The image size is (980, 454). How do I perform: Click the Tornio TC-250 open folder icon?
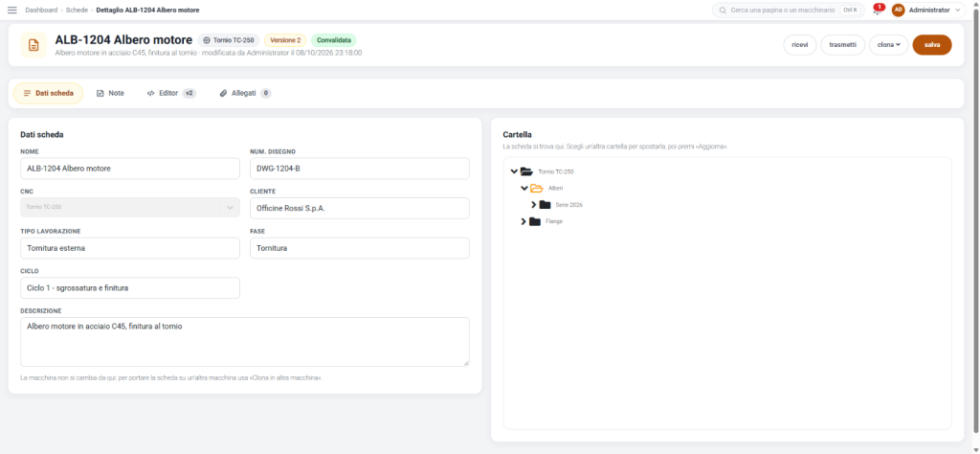pyautogui.click(x=526, y=171)
